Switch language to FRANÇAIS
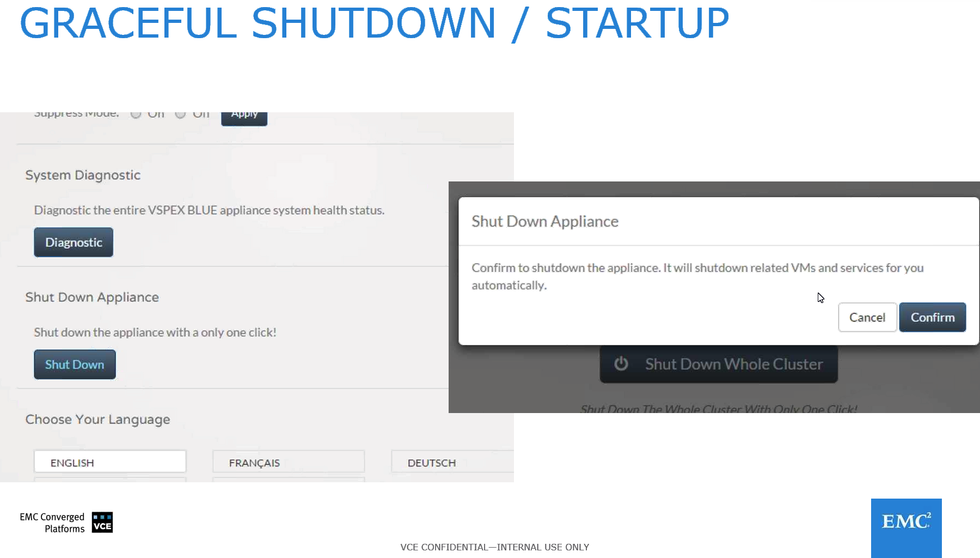This screenshot has width=980, height=558. pyautogui.click(x=288, y=462)
